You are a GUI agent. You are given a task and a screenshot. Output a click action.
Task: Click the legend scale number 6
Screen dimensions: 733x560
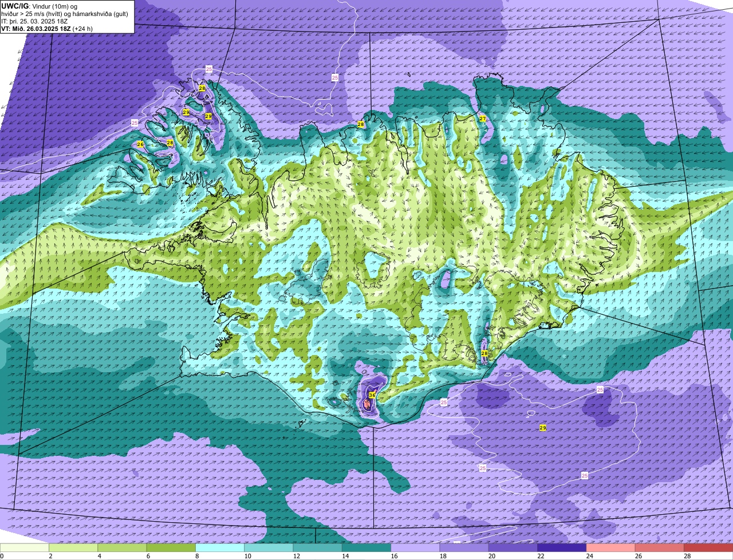(148, 556)
